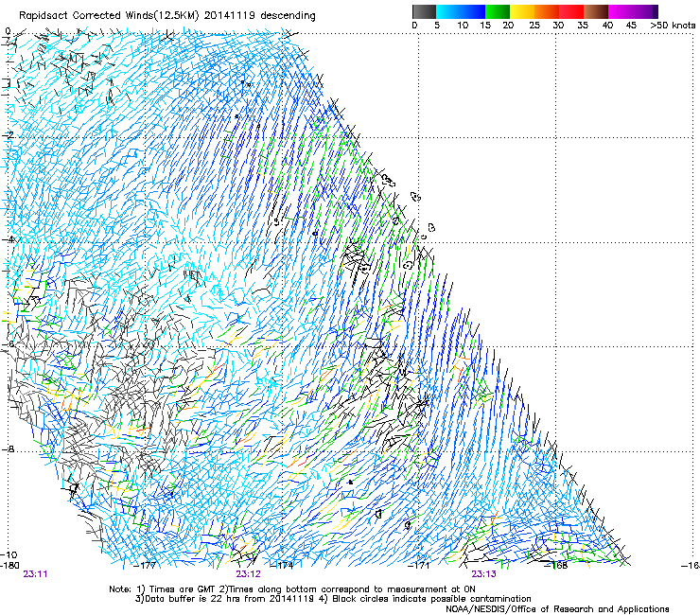Click the '-168' longitude axis label
The height and width of the screenshot is (615, 700).
pos(556,566)
